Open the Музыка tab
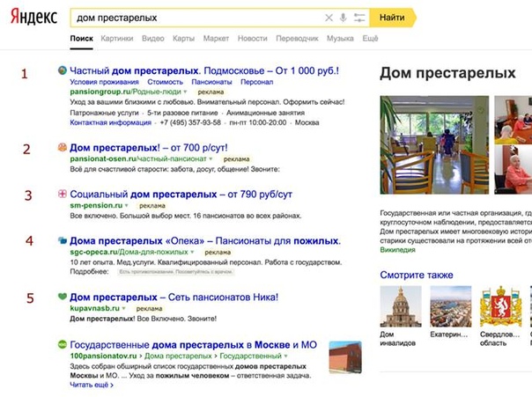Screen dimensions: 532x397 coord(340,39)
